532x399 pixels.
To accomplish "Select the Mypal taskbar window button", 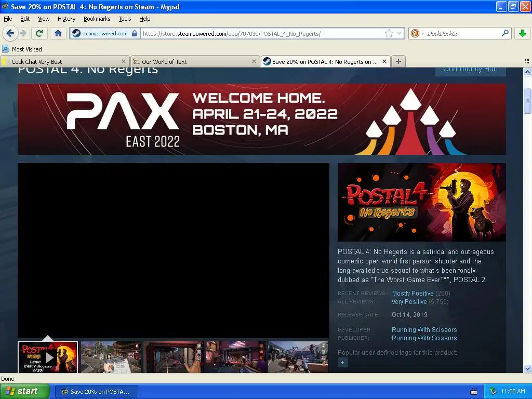I will pyautogui.click(x=96, y=392).
